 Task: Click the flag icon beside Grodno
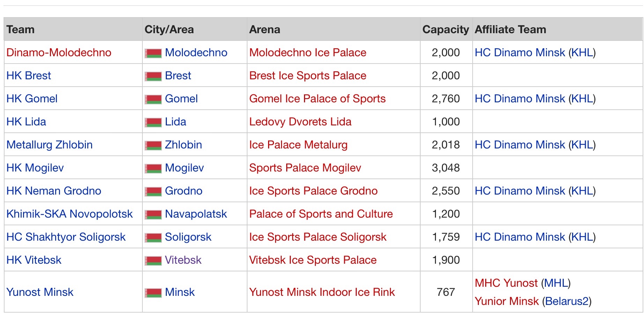click(153, 191)
